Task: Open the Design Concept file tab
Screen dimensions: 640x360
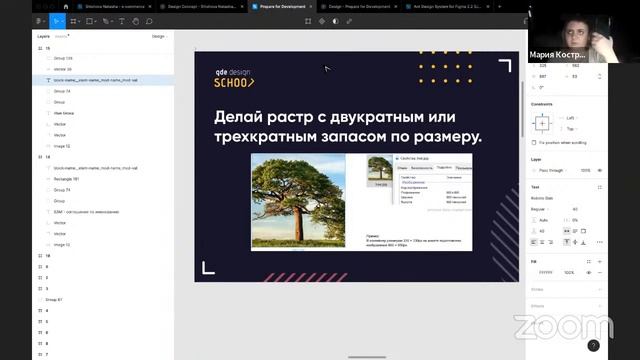Action: [x=201, y=7]
